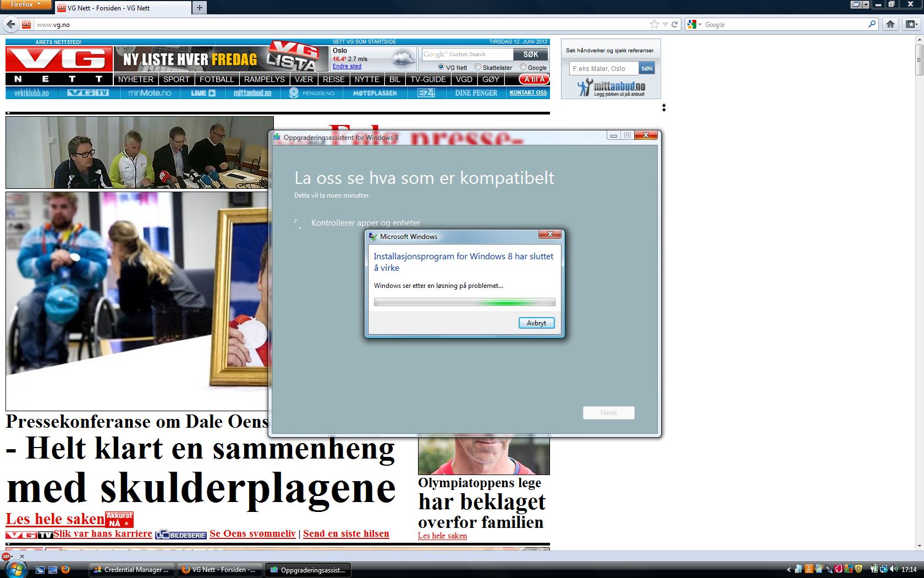Open the KONTAKT OSS link
This screenshot has height=578, width=924.
tap(528, 93)
